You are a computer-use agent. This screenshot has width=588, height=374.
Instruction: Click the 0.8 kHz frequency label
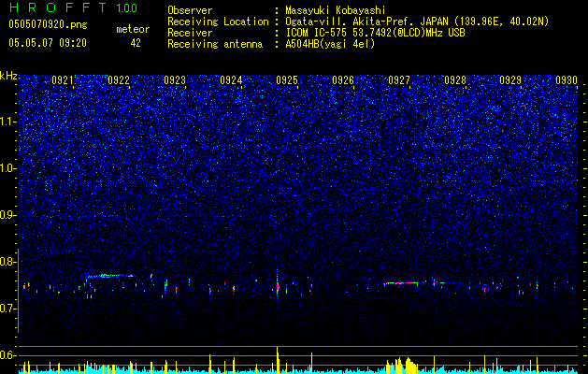tap(8, 262)
